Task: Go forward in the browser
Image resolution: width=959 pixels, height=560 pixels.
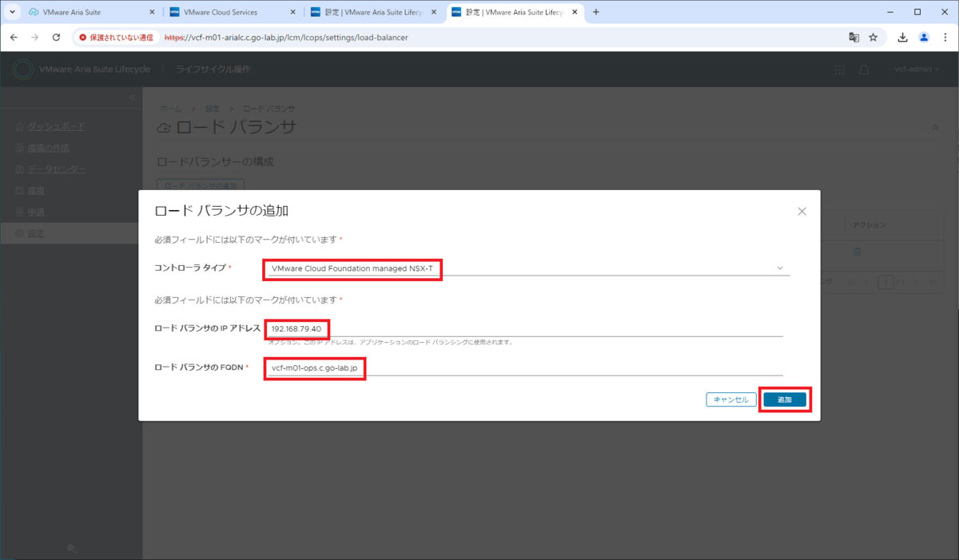Action: pos(34,38)
